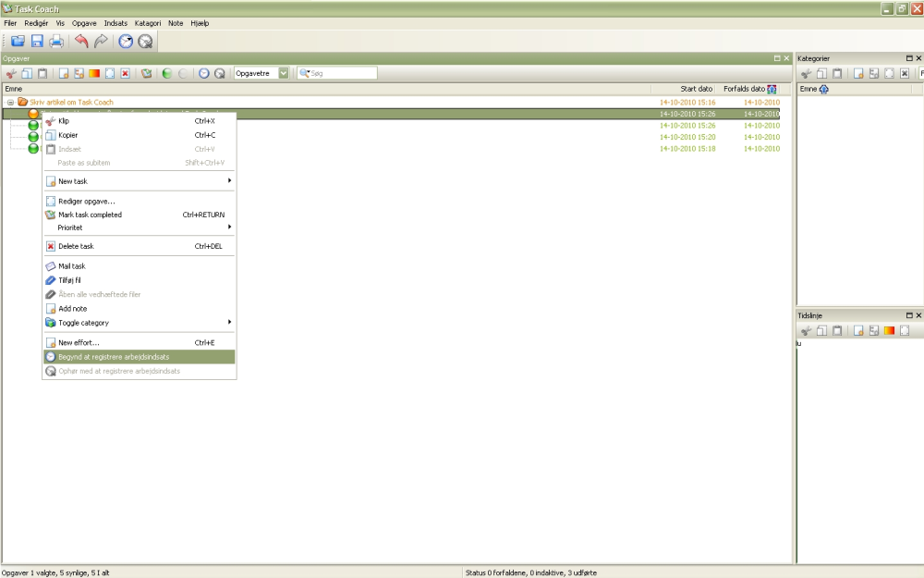The height and width of the screenshot is (578, 924).
Task: Click the red Undo arrow icon
Action: coord(81,41)
